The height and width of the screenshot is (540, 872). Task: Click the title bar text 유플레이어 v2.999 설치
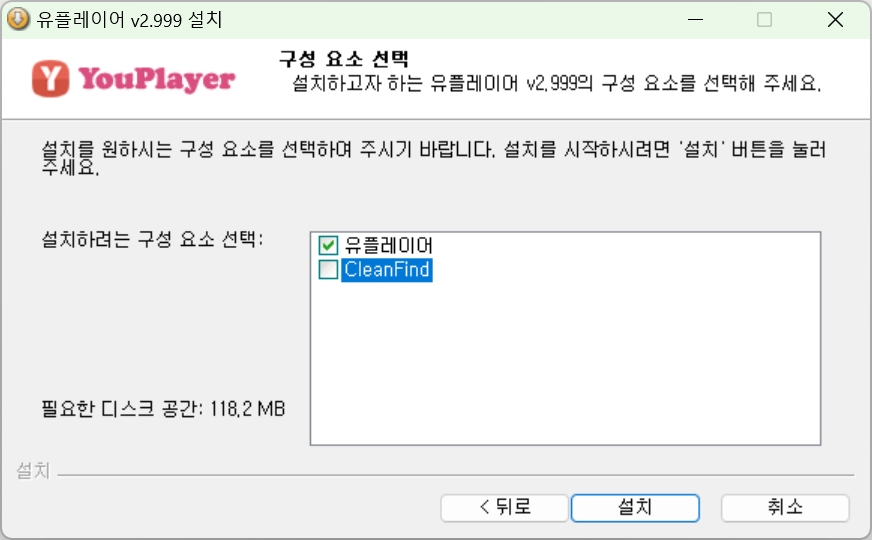129,19
